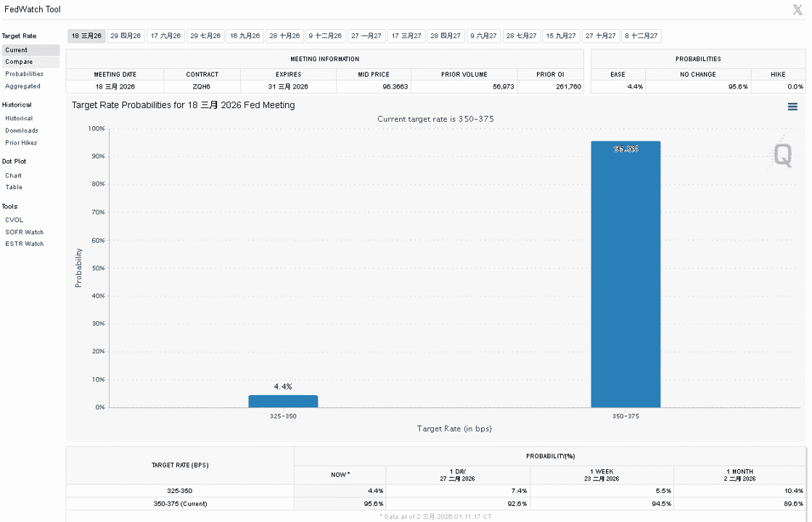
Task: Open Aggregated in the sidebar
Action: [x=22, y=86]
